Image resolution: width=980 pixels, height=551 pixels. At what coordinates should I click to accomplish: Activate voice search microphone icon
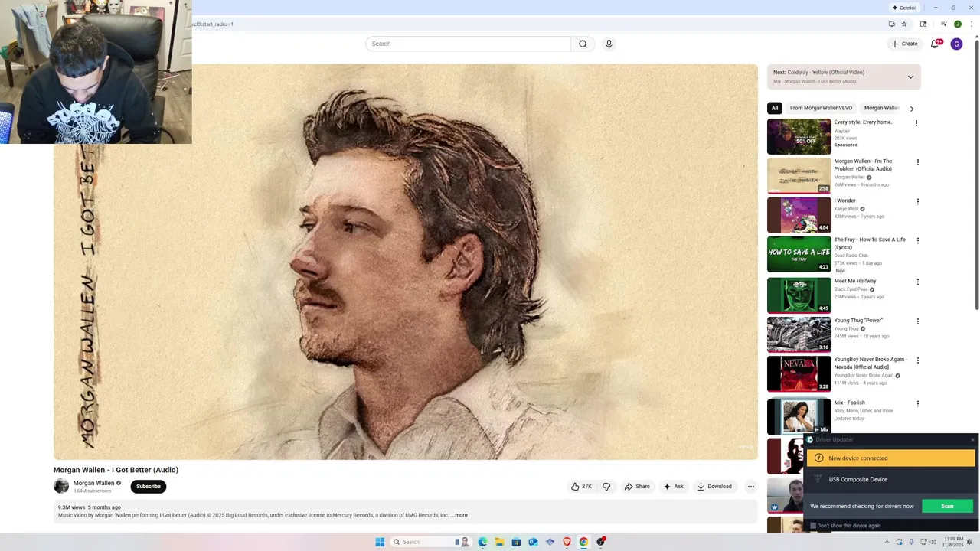pos(609,44)
